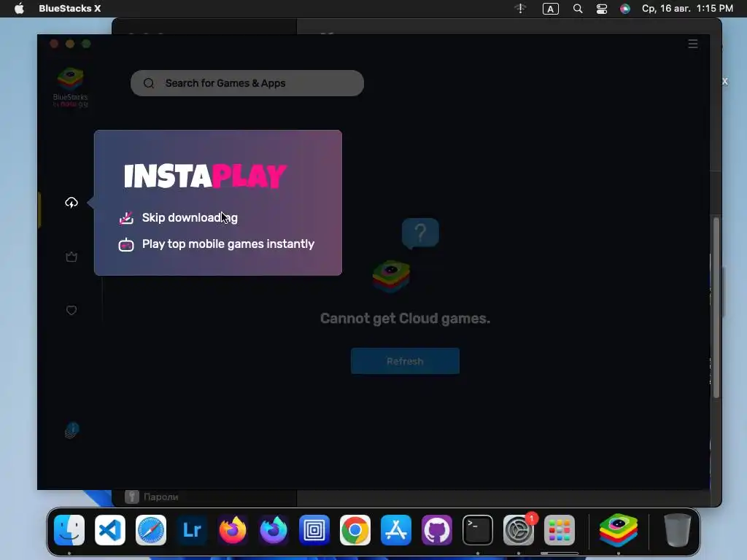The height and width of the screenshot is (560, 747).
Task: Click the search magnifier icon in search field
Action: (x=149, y=83)
